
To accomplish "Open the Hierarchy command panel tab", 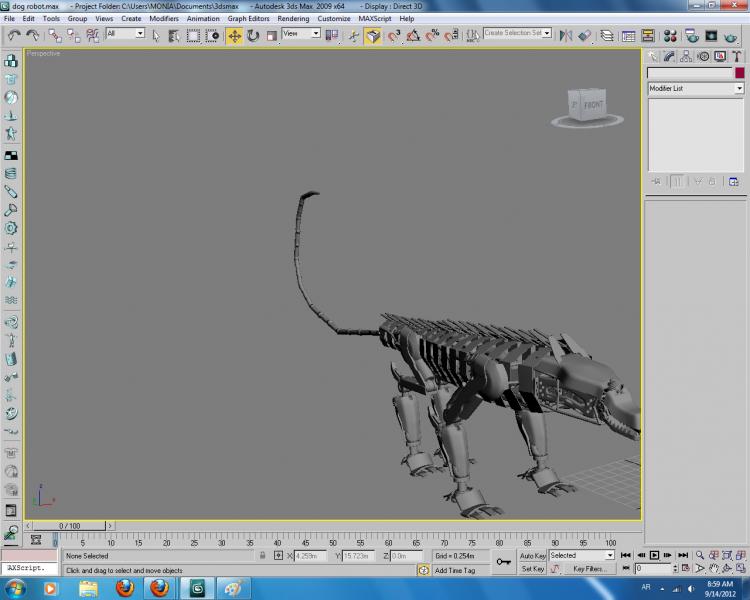I will (x=686, y=57).
